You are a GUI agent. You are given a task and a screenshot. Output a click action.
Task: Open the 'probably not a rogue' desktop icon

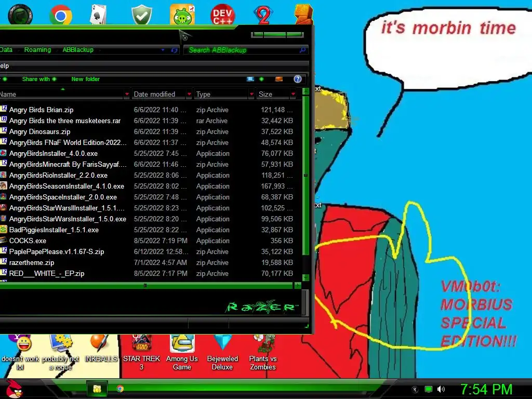pyautogui.click(x=60, y=353)
